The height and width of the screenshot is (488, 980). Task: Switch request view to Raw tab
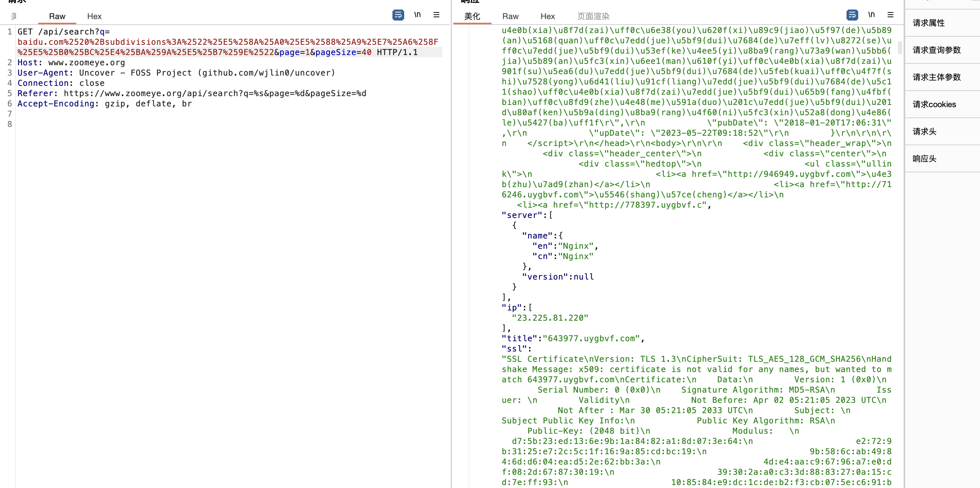click(x=57, y=17)
